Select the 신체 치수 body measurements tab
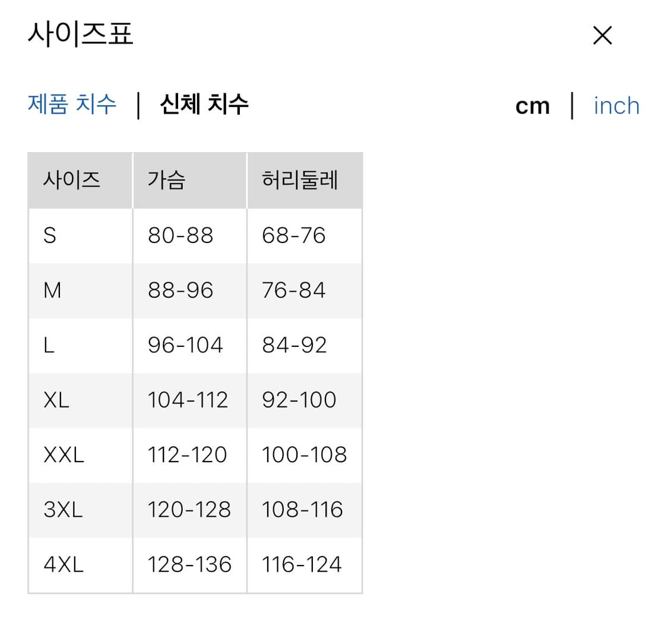 tap(204, 105)
